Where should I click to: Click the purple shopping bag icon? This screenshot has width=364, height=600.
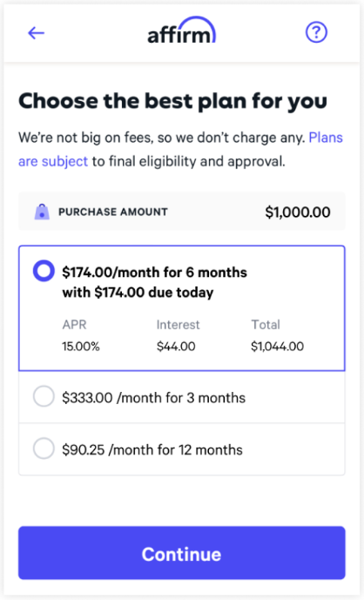42,212
